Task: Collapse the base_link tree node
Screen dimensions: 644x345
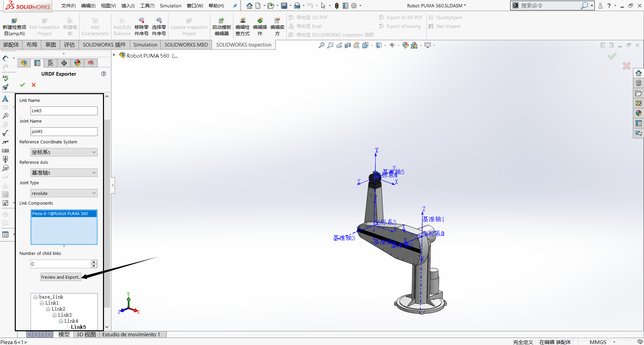Action: (35, 297)
